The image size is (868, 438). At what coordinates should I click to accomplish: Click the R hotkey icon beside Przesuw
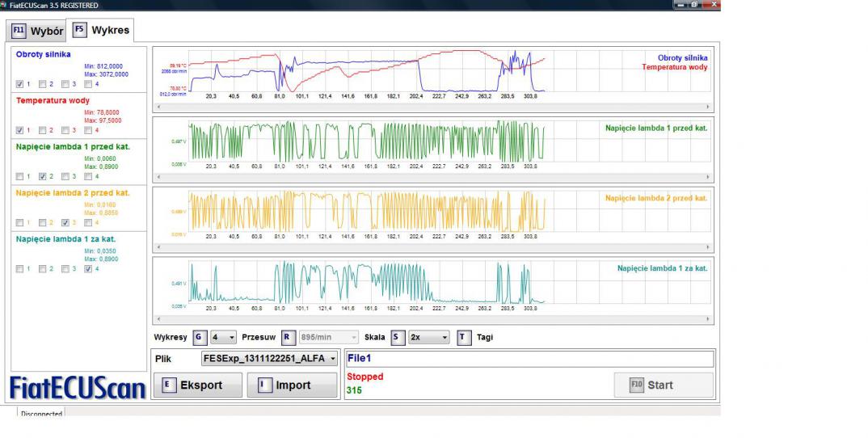[x=288, y=337]
